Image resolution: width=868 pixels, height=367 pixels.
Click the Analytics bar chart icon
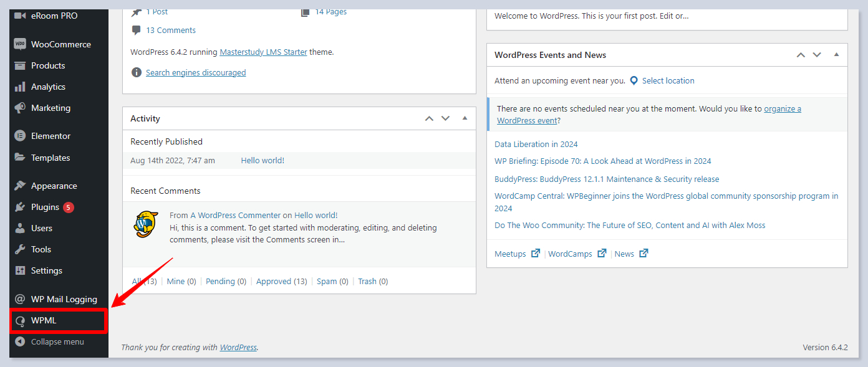click(x=20, y=87)
